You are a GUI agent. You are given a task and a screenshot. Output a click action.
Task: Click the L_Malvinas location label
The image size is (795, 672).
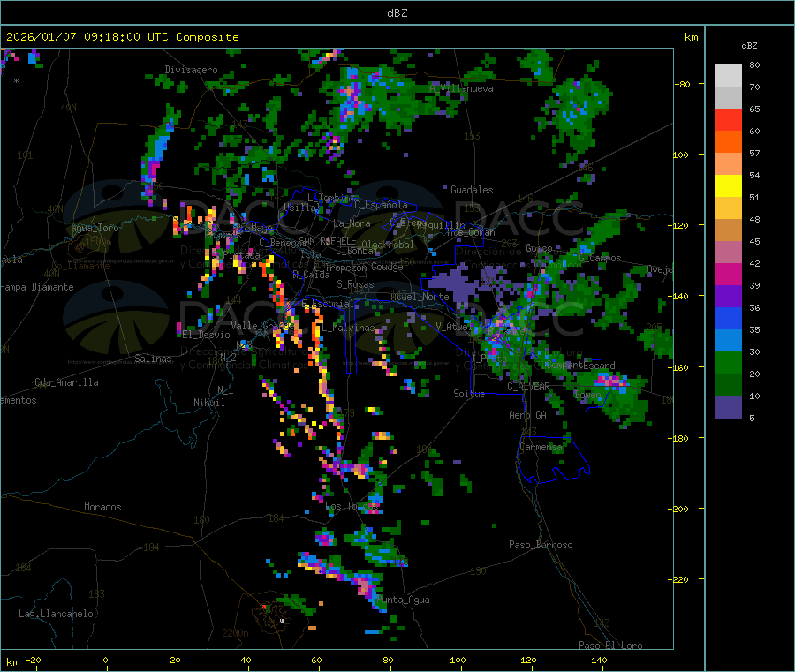point(348,328)
